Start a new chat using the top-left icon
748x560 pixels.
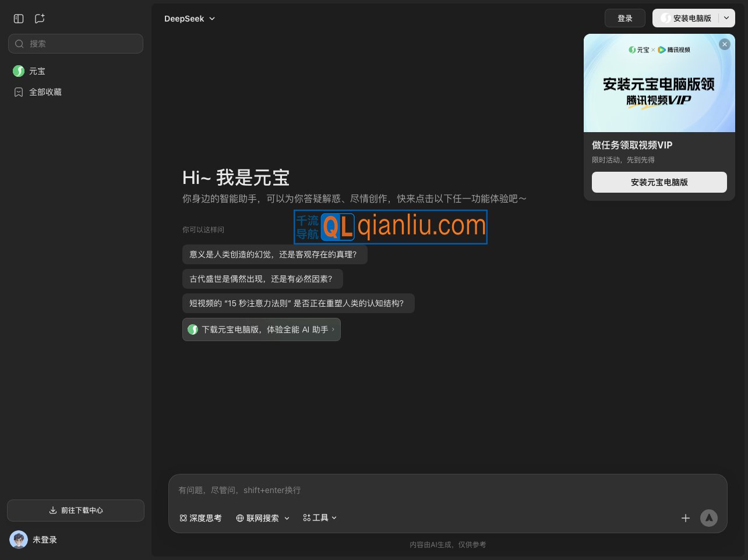(40, 19)
